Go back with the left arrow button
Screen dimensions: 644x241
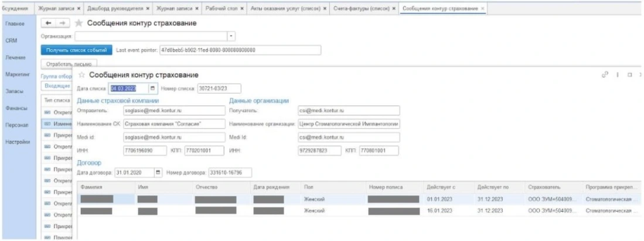pyautogui.click(x=48, y=23)
